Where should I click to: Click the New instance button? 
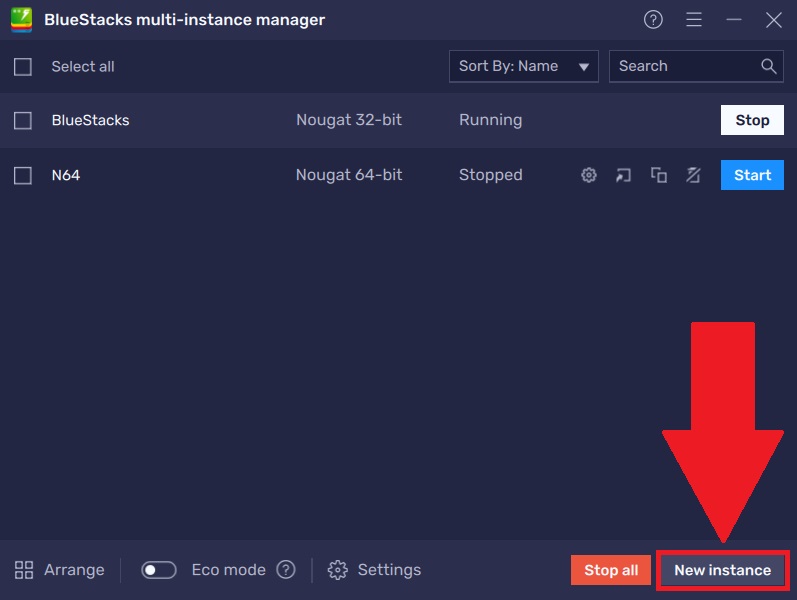pos(722,570)
